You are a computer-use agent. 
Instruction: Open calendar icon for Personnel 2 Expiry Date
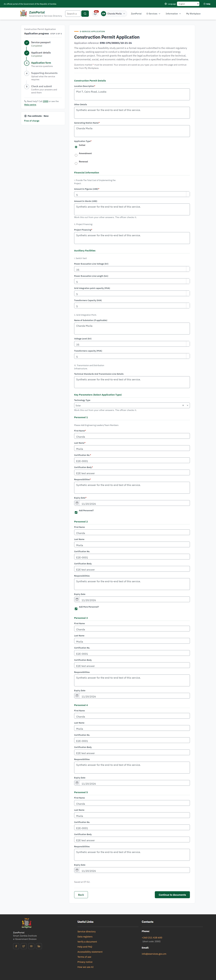pyautogui.click(x=77, y=599)
